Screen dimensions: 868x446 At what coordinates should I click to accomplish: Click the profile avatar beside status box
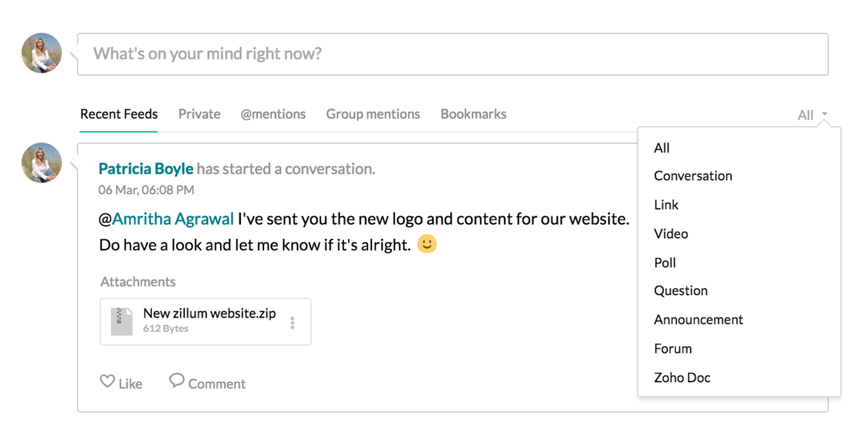(42, 53)
